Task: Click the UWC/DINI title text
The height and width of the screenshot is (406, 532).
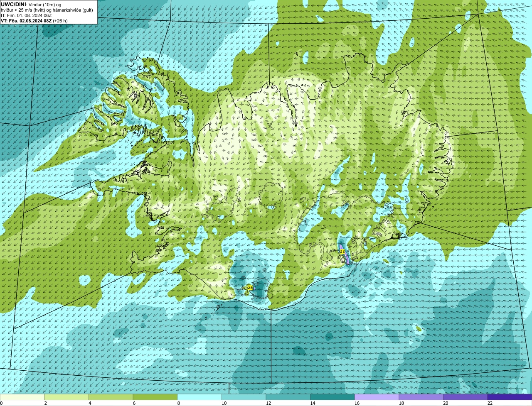Action: 14,4
